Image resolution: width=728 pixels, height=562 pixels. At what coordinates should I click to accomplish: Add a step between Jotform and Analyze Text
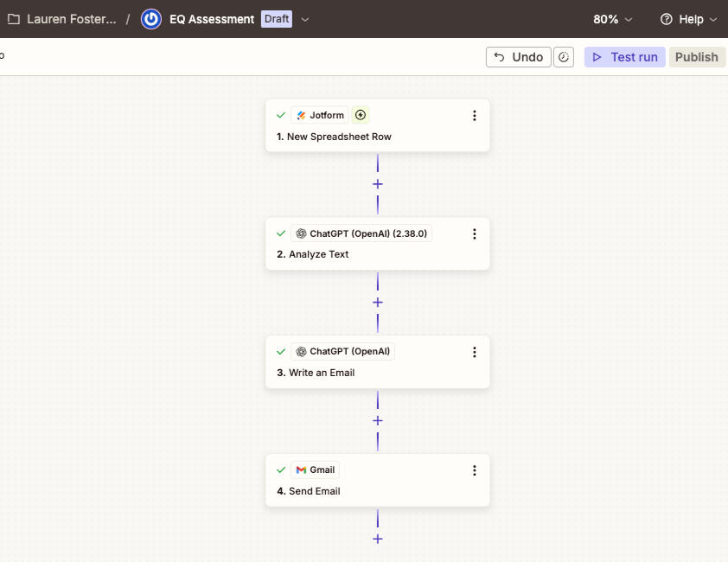pos(378,184)
